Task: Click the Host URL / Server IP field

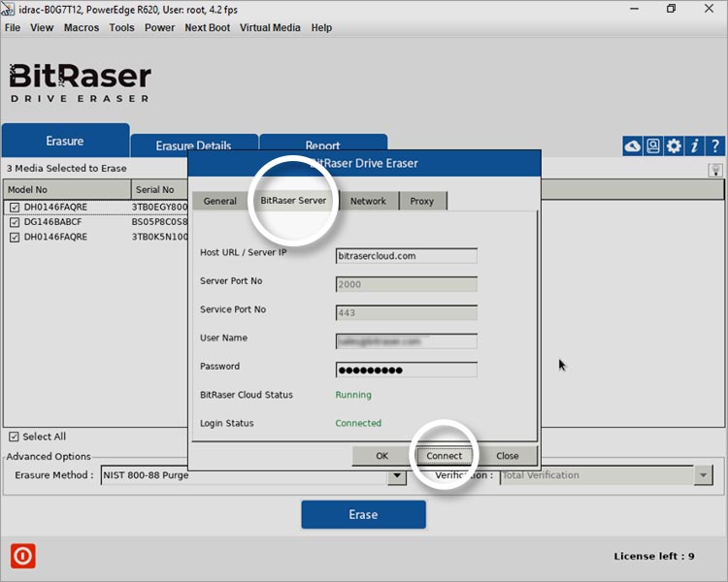Action: (x=407, y=256)
